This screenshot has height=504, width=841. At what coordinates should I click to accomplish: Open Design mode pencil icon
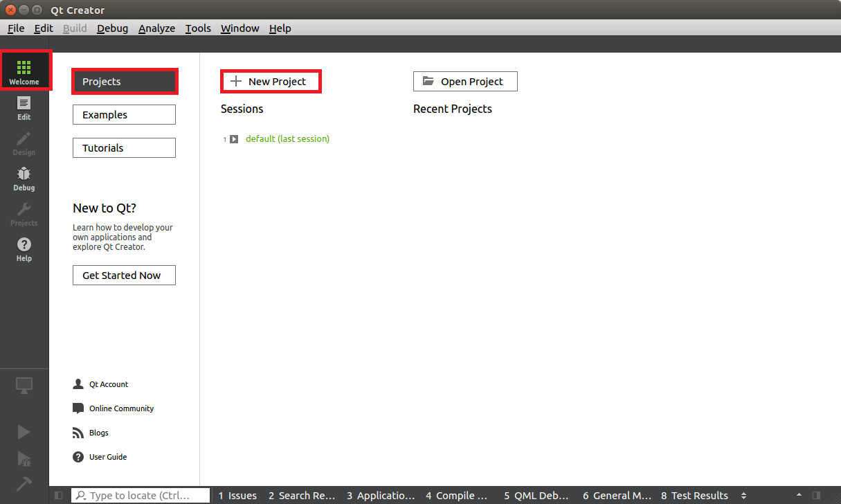coord(24,139)
